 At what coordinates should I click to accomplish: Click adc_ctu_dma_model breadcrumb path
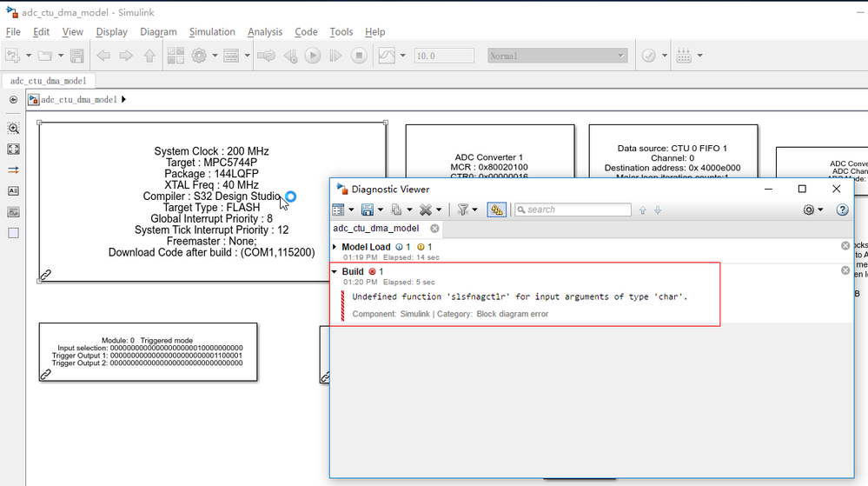click(78, 100)
